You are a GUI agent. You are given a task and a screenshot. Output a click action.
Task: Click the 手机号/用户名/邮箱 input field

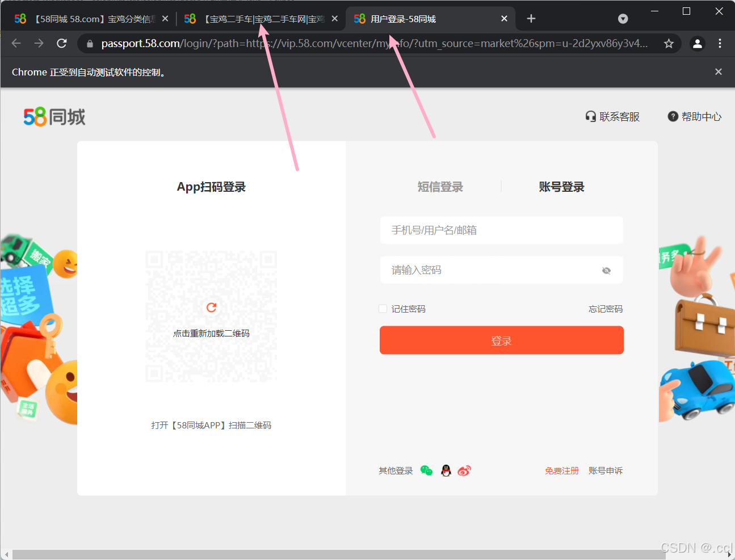pos(502,230)
